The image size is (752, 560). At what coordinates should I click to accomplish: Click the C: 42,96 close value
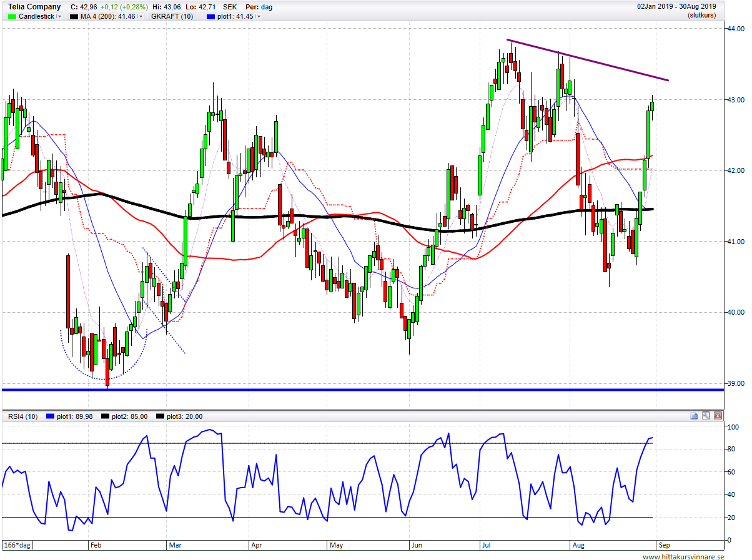tap(84, 7)
